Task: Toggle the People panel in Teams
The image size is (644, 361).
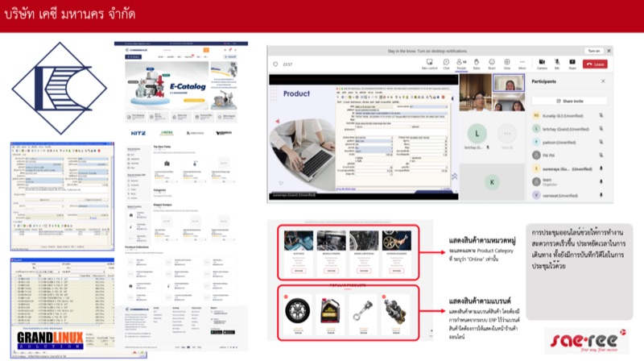Action: 461,64
